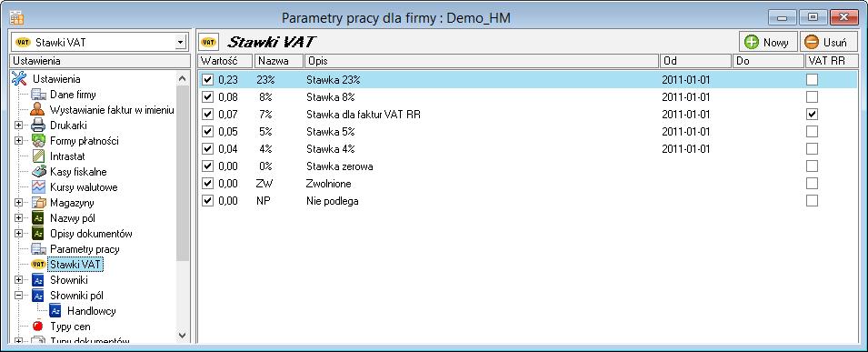The image size is (868, 352).
Task: Expand the Drukarki tree node
Action: coord(19,126)
